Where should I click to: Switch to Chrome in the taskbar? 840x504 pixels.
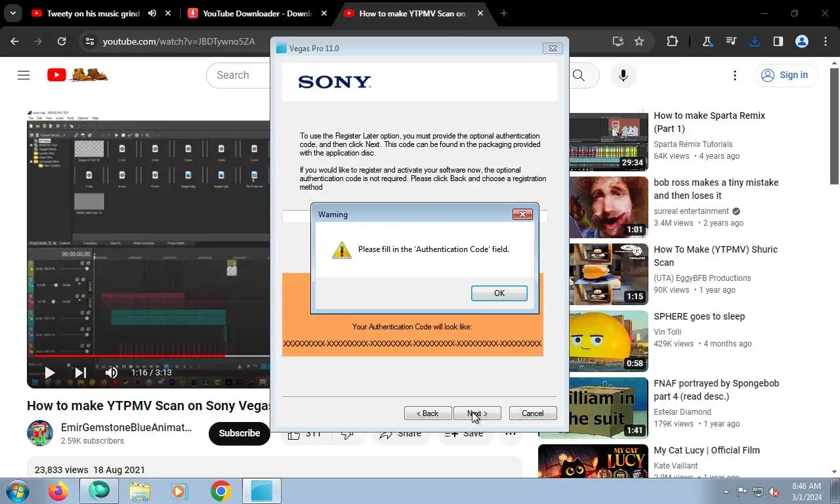click(220, 491)
